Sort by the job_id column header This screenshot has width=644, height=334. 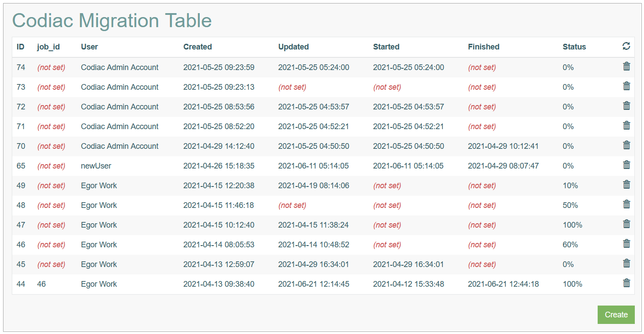pos(49,47)
